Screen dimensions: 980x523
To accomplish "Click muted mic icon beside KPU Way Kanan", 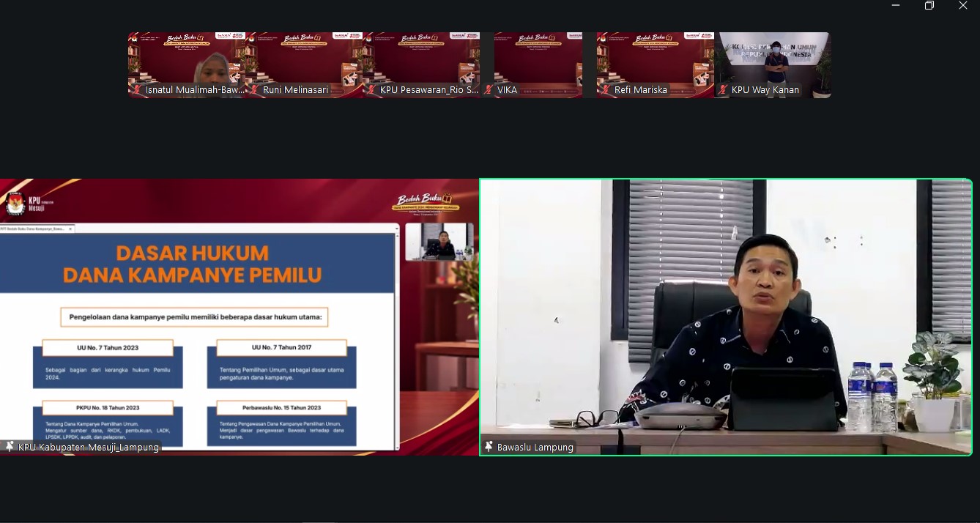I will [723, 90].
